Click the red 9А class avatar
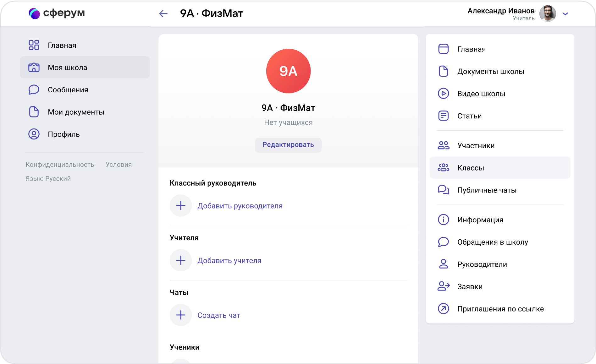596x364 pixels. (288, 71)
